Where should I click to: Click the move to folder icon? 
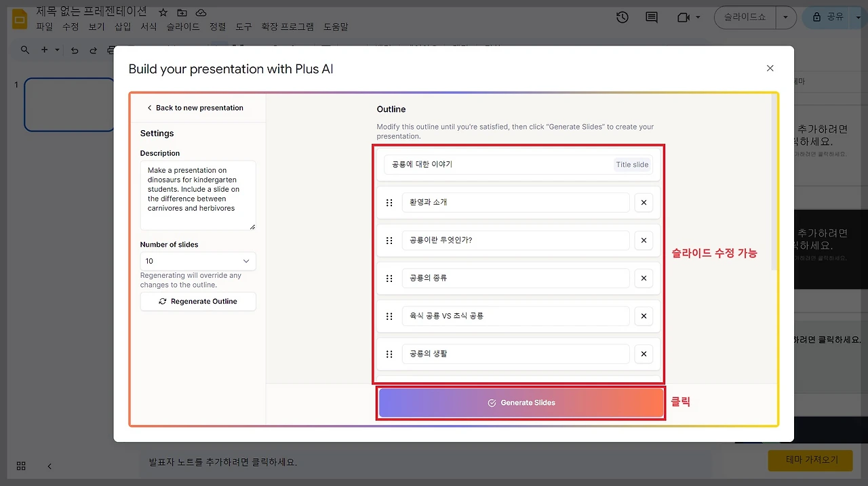(x=182, y=12)
